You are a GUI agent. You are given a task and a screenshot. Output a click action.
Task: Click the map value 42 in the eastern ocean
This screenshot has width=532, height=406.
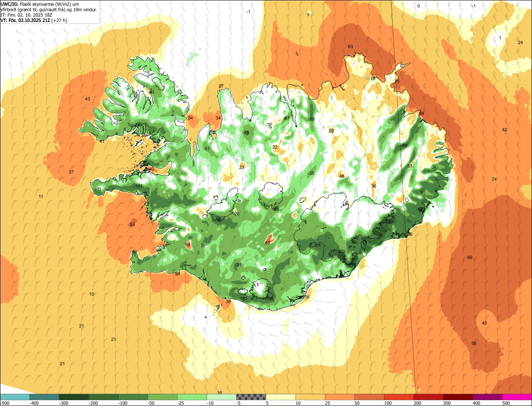505,130
